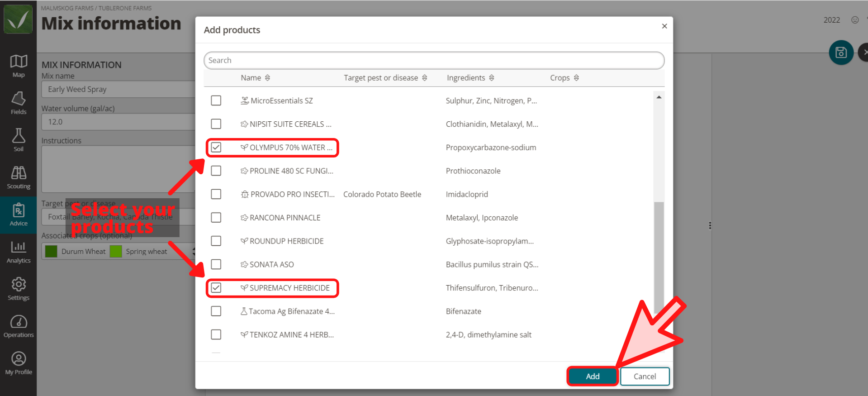Click the Spring wheat light-green swatch
Screen dimensions: 868x396
tap(116, 251)
